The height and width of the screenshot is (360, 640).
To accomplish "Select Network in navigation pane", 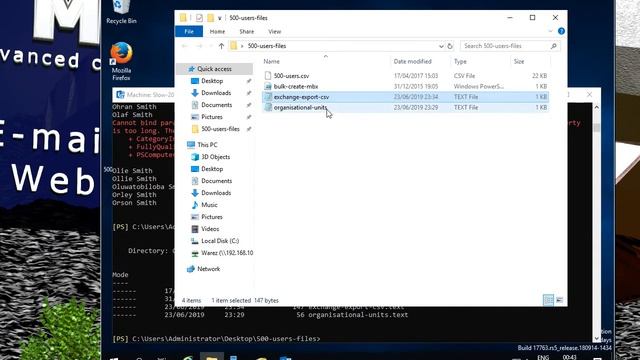I will 209,269.
